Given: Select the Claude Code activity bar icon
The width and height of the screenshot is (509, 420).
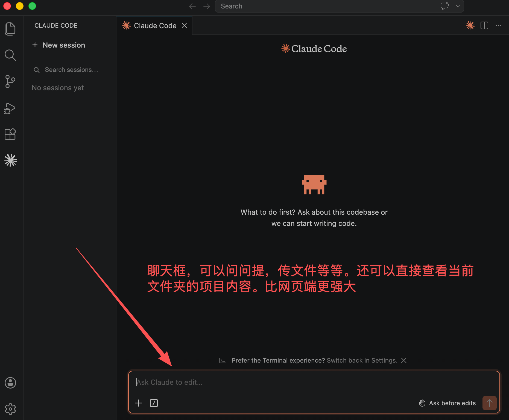Looking at the screenshot, I should pos(10,160).
